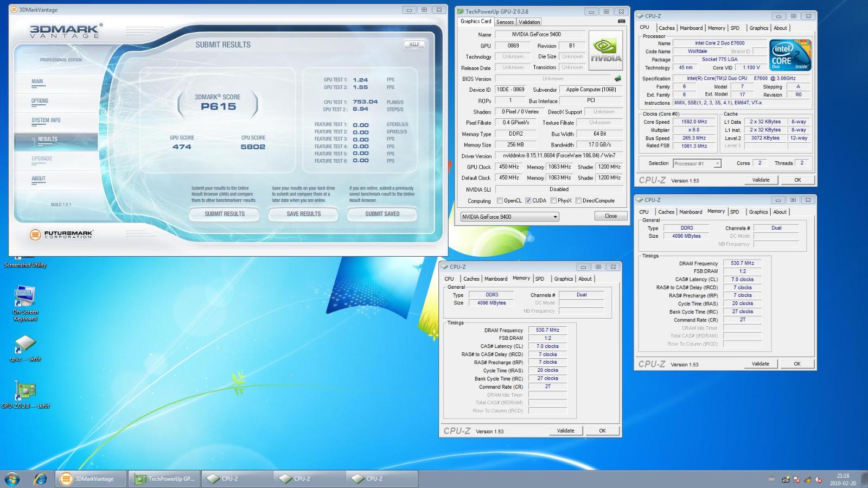Click the 3DMark Vantage logo
Viewport: 868px width, 488px height.
(x=66, y=31)
